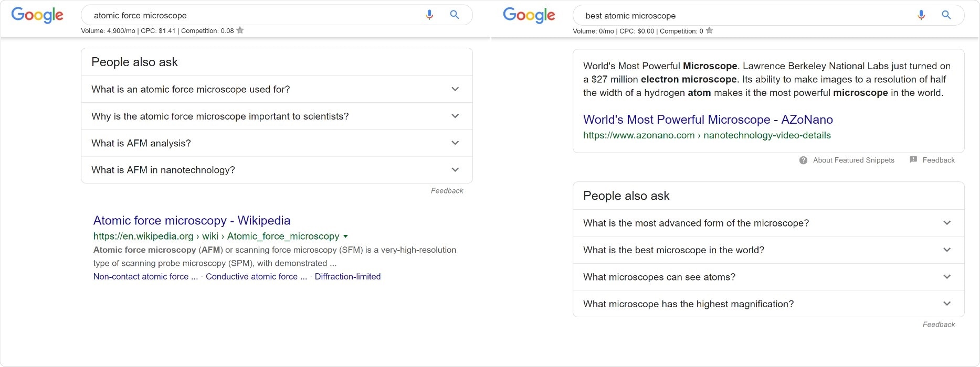
Task: Open 'Non-contact atomic force ...' sitelink
Action: pyautogui.click(x=145, y=276)
